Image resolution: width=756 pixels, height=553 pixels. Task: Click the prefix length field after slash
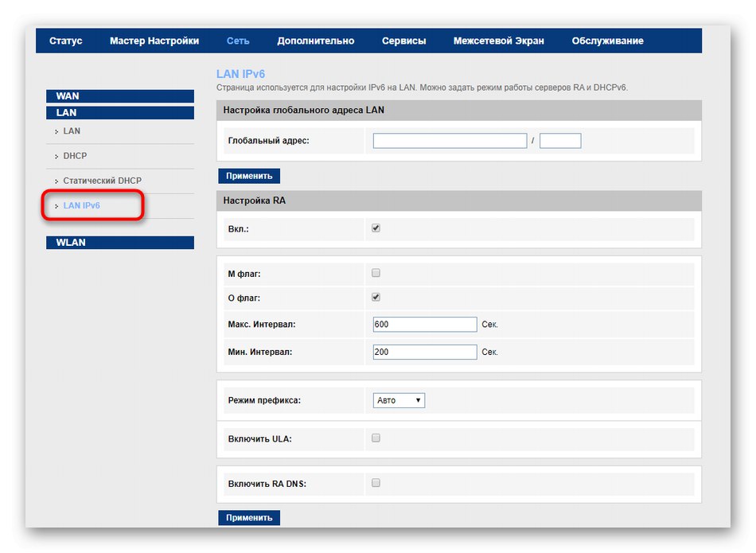pyautogui.click(x=560, y=141)
